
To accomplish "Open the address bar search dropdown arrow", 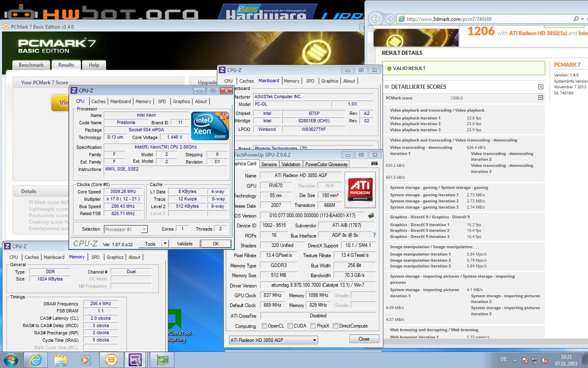I will (x=582, y=19).
